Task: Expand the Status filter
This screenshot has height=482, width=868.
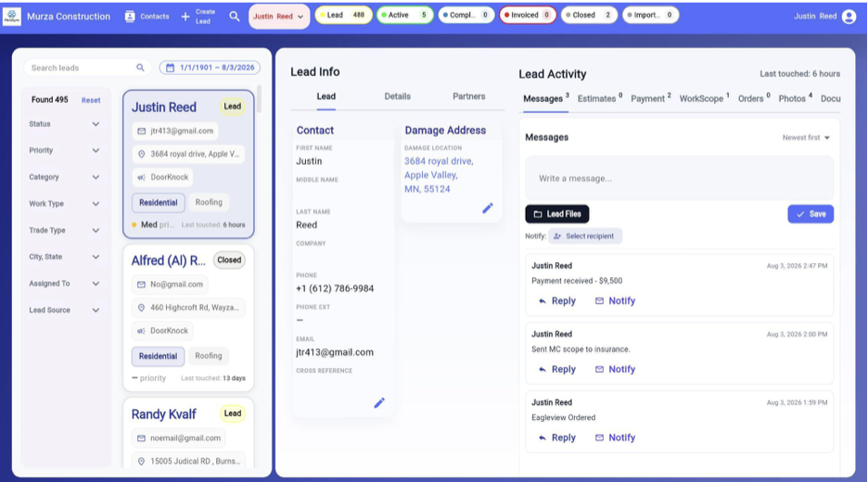Action: [64, 124]
